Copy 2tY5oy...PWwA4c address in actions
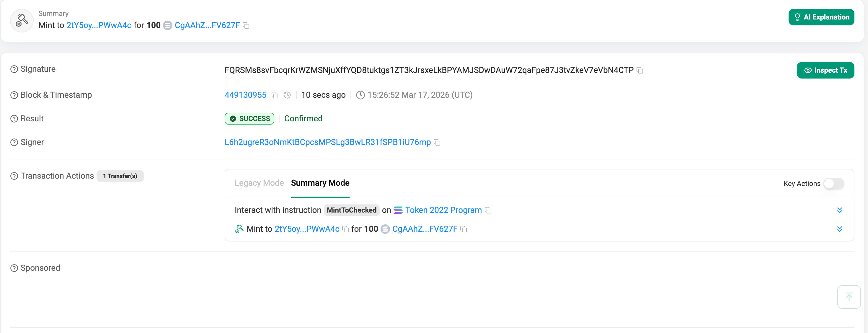 point(345,229)
